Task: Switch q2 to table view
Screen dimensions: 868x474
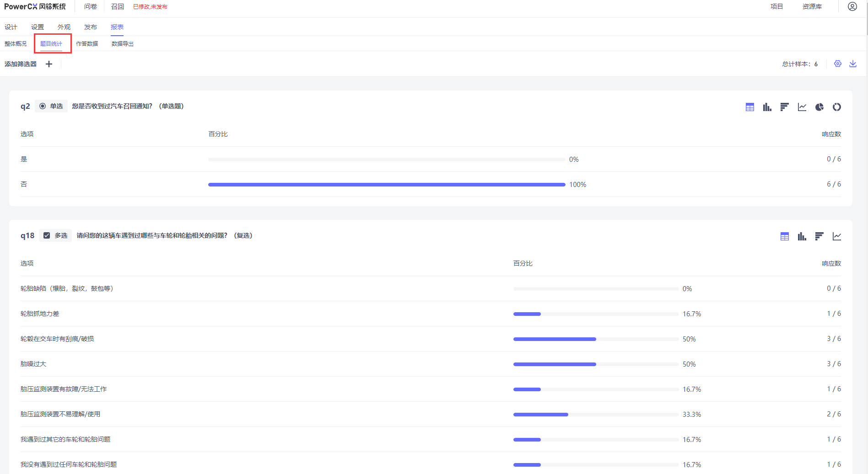Action: [x=749, y=107]
